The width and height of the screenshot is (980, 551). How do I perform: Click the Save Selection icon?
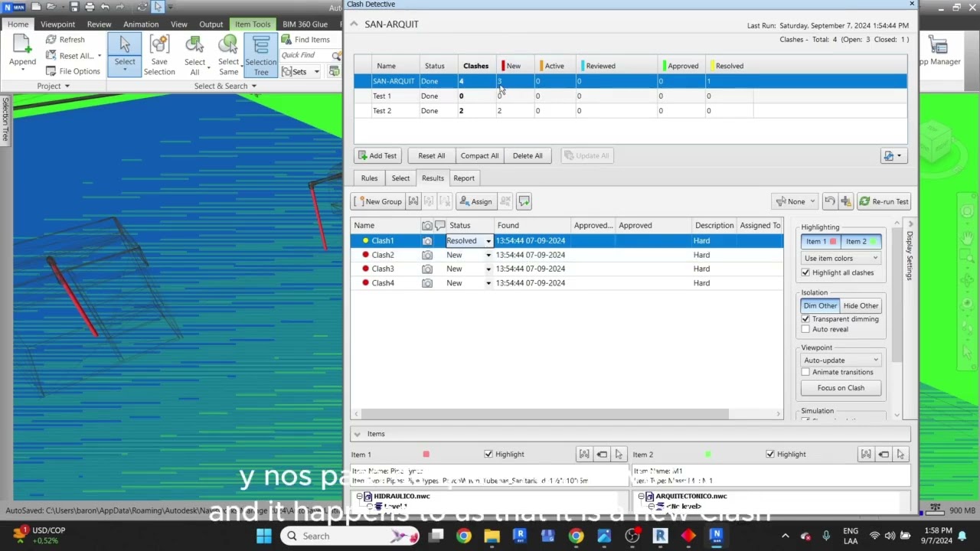coord(159,44)
